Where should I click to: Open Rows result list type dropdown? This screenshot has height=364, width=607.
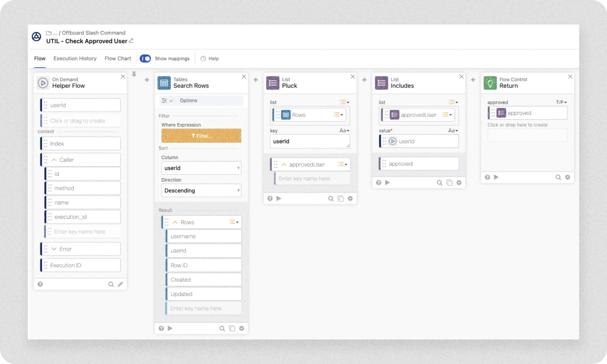[234, 222]
